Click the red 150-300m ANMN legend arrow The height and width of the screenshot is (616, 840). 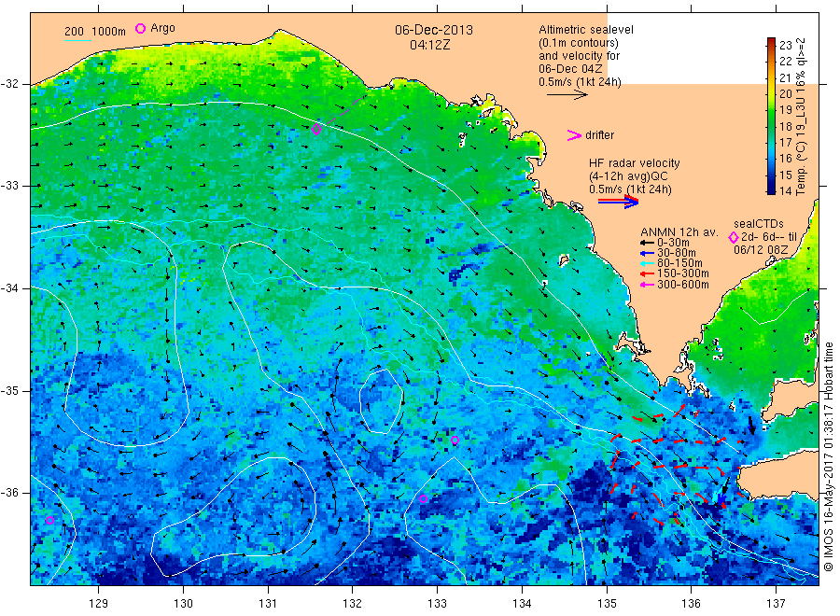[x=648, y=273]
